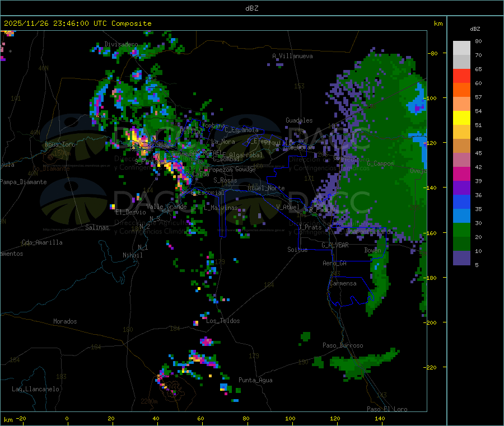Click the gray 65-70 dBZ legend swatch

[461, 62]
